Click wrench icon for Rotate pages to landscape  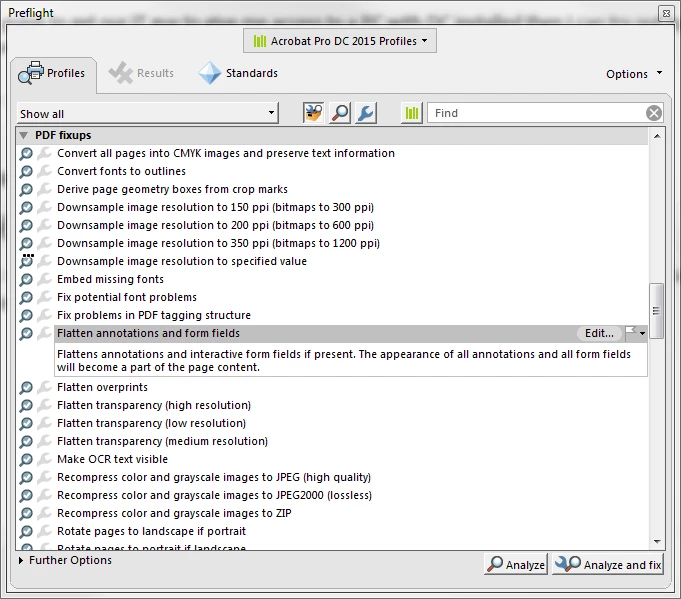point(44,531)
